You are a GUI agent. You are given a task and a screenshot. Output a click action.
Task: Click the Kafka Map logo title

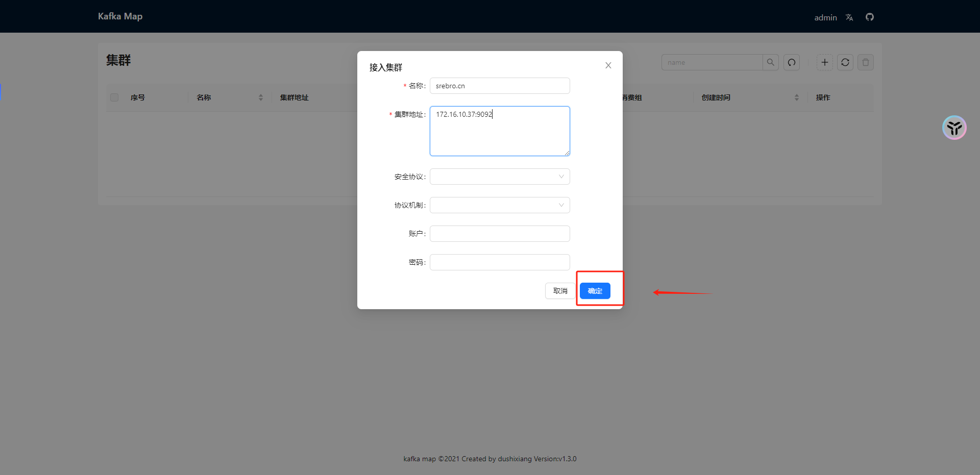pos(120,16)
